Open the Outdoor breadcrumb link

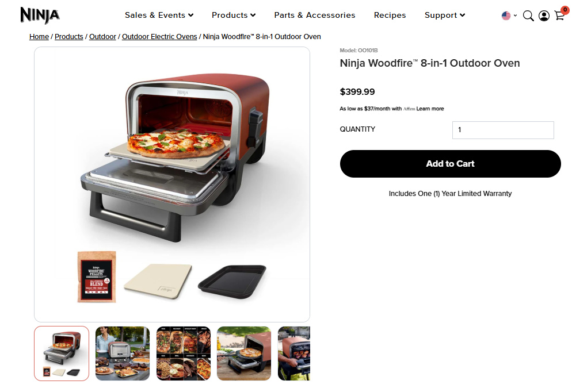(x=102, y=37)
